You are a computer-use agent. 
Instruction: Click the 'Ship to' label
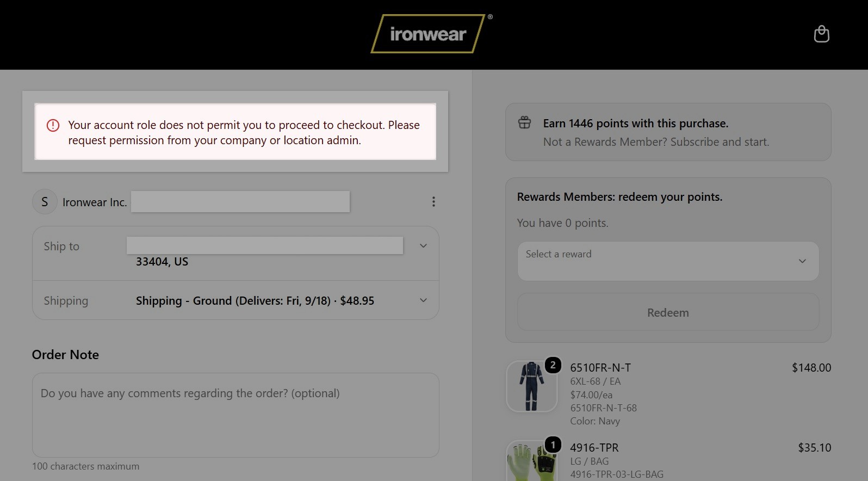click(x=61, y=246)
